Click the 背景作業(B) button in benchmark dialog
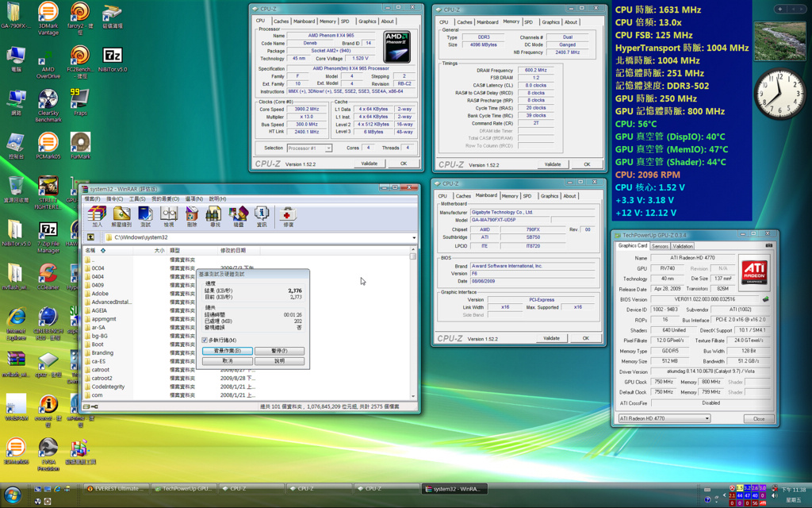This screenshot has width=812, height=508. tap(228, 351)
